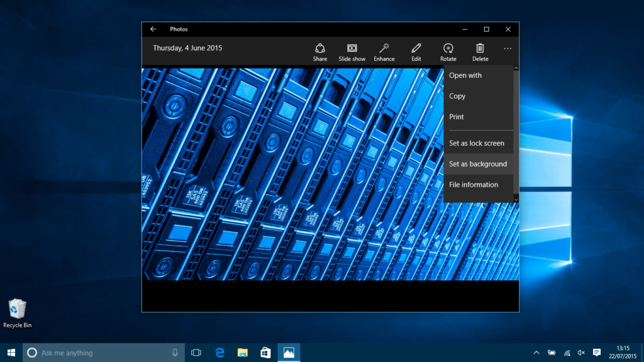Screen dimensions: 644x362
Task: Show hidden icons in the system tray
Action: [x=536, y=353]
